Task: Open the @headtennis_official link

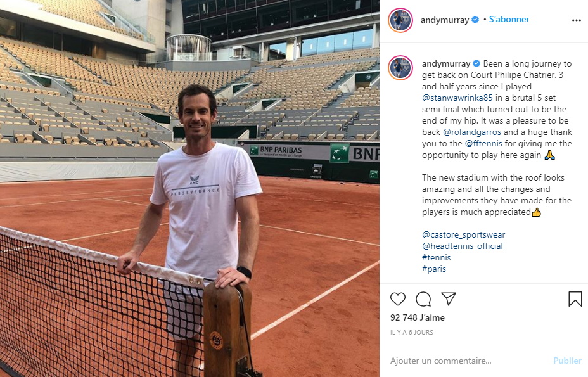Action: click(x=463, y=246)
